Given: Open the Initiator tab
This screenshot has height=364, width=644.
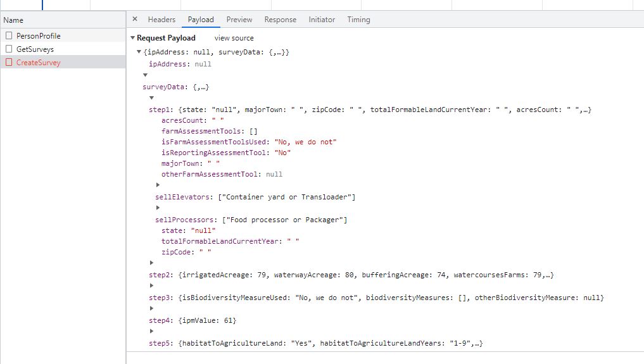Looking at the screenshot, I should (x=322, y=20).
